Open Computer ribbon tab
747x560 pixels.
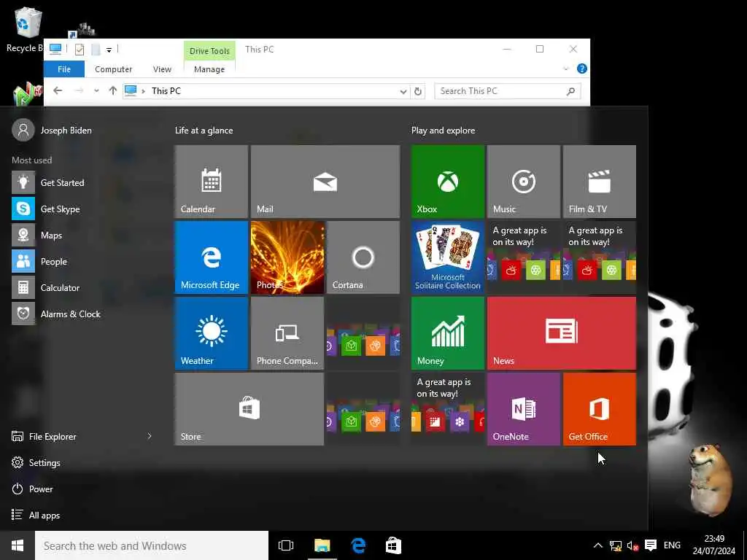(113, 69)
